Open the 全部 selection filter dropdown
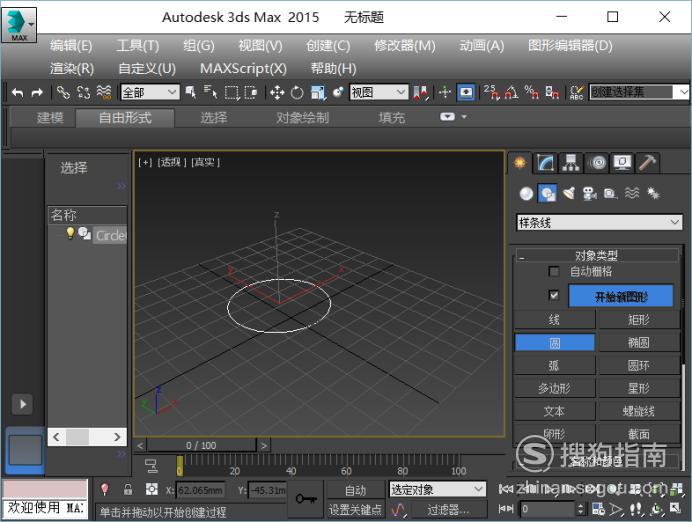 tap(150, 93)
